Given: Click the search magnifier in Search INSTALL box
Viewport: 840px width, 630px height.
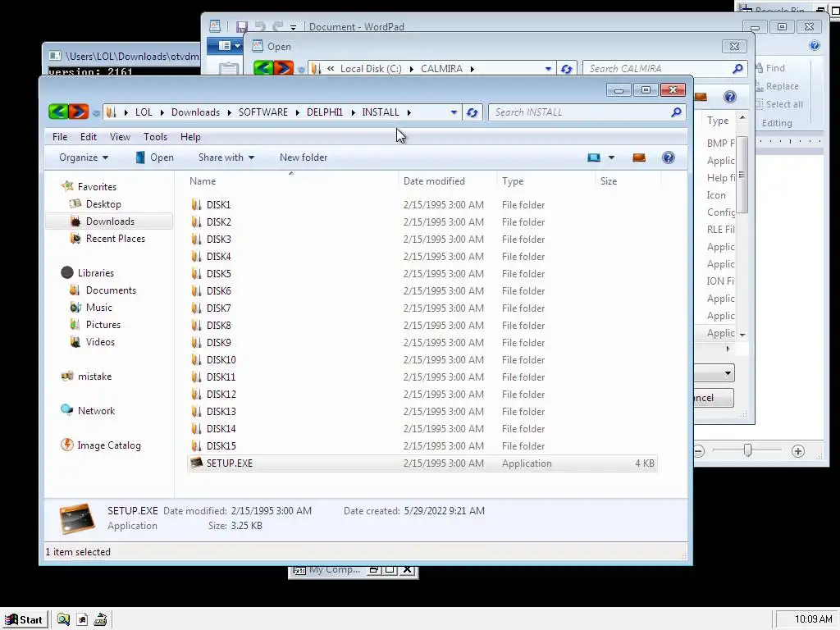Looking at the screenshot, I should click(676, 112).
